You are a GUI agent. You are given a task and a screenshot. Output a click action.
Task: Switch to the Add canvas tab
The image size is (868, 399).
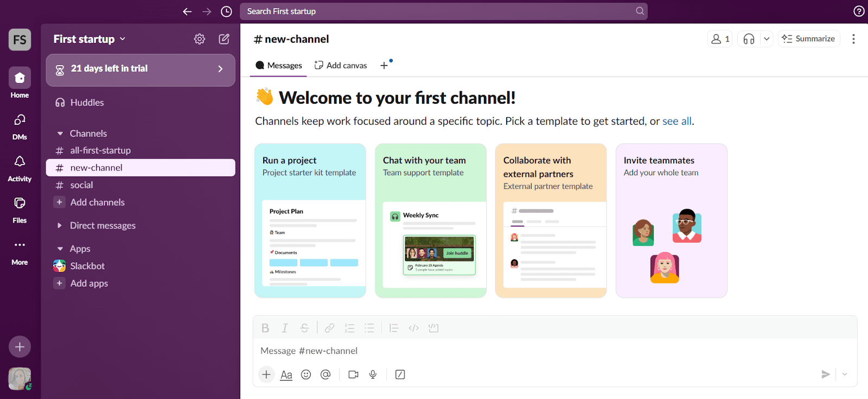coord(341,66)
